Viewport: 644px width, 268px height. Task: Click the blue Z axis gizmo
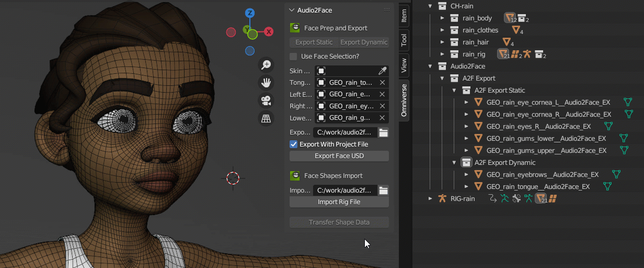click(250, 13)
